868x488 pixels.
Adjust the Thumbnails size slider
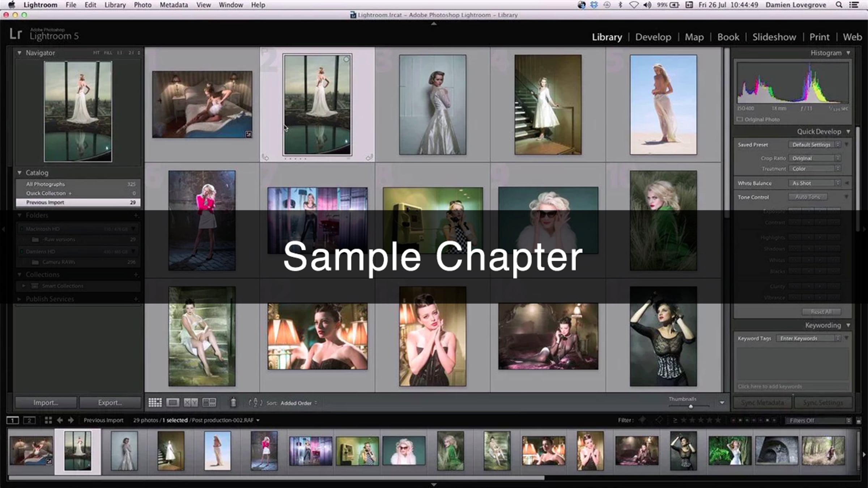[x=690, y=406]
